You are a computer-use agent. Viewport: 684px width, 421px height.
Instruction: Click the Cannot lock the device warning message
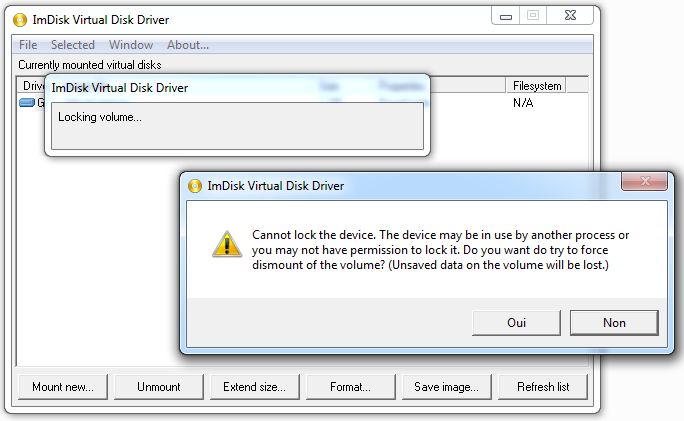pos(441,250)
